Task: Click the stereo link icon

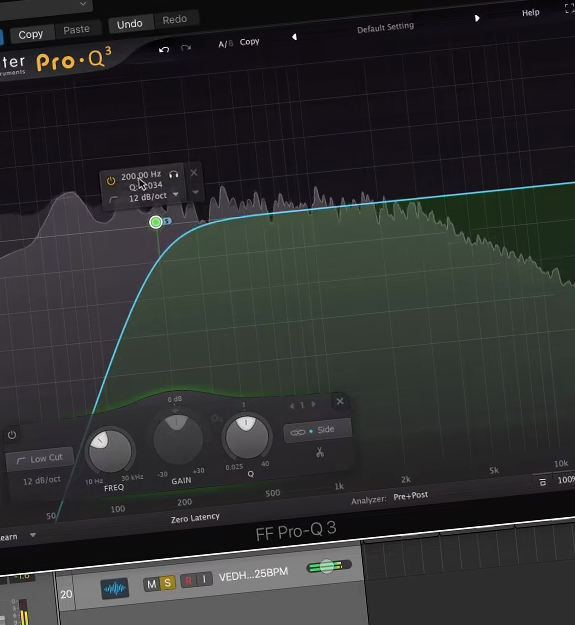Action: click(x=298, y=432)
